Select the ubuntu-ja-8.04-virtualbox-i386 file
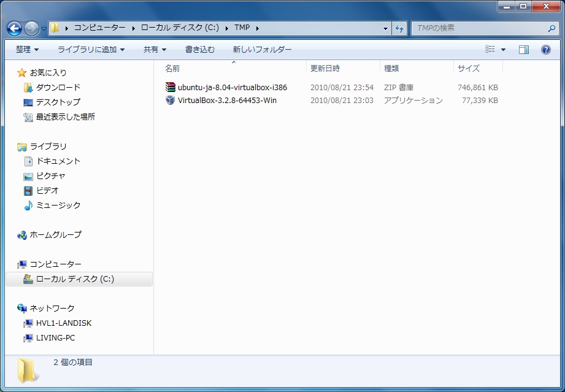Viewport: 565px width, 392px height. click(233, 88)
